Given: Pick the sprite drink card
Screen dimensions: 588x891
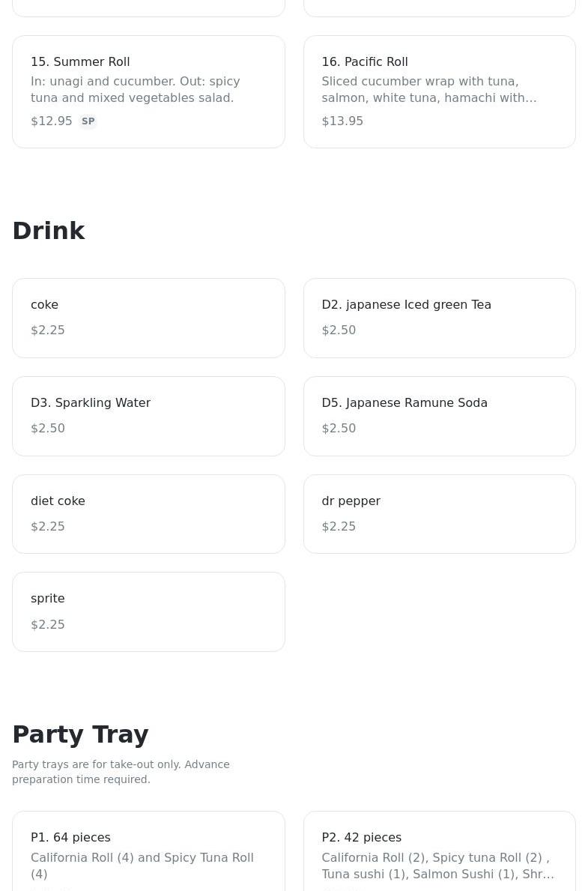Looking at the screenshot, I should pos(148,611).
